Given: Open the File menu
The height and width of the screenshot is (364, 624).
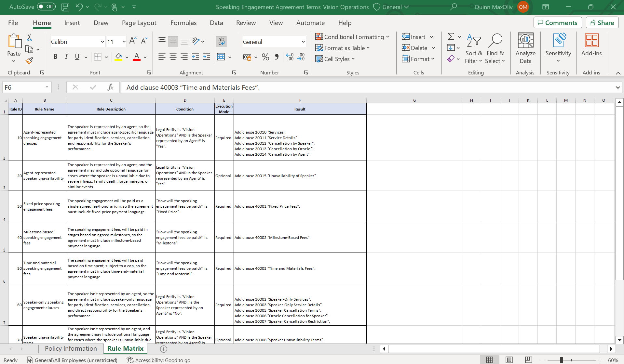Looking at the screenshot, I should (x=13, y=23).
